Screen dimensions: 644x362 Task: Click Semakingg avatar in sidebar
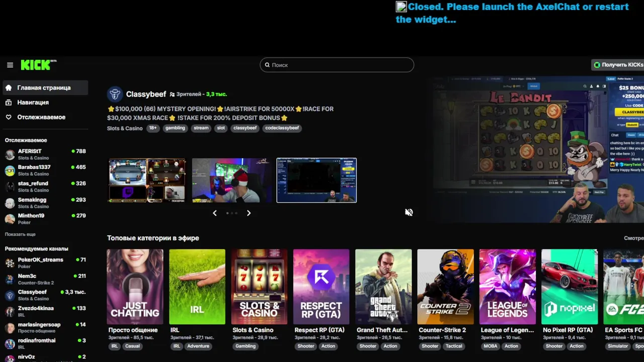[10, 203]
